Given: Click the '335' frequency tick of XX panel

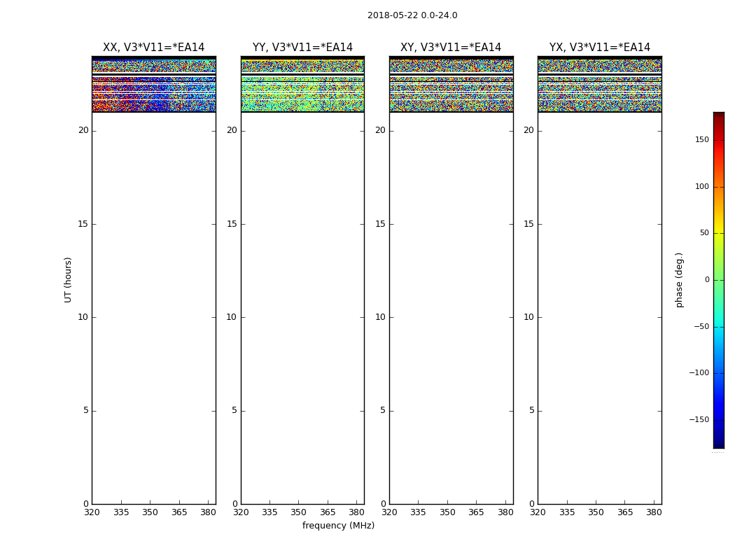Looking at the screenshot, I should pos(121,512).
